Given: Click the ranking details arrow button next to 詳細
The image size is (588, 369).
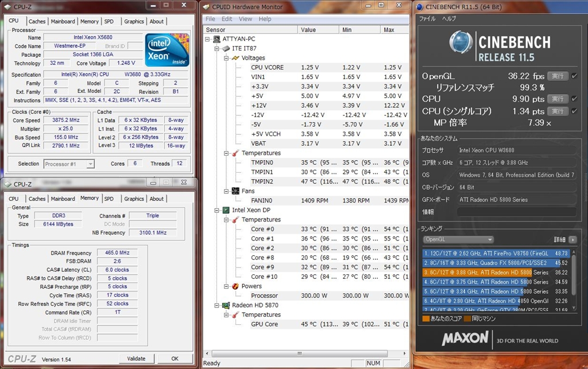Looking at the screenshot, I should tap(572, 240).
